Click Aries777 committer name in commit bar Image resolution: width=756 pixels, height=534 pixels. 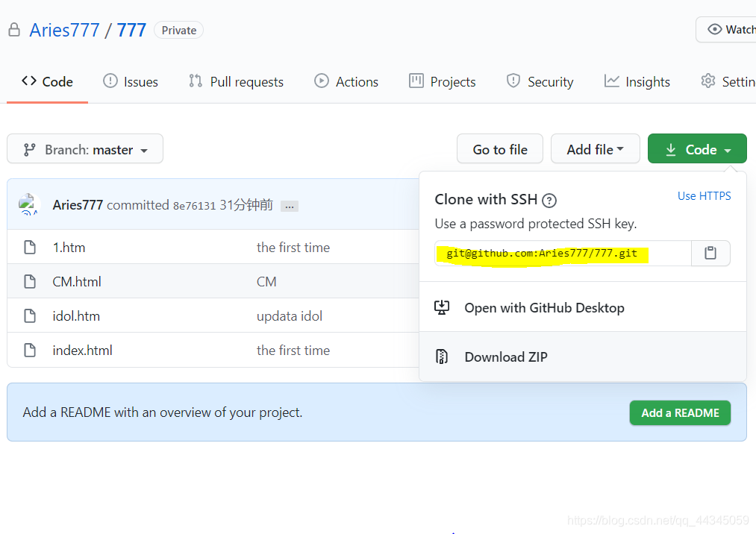[78, 205]
